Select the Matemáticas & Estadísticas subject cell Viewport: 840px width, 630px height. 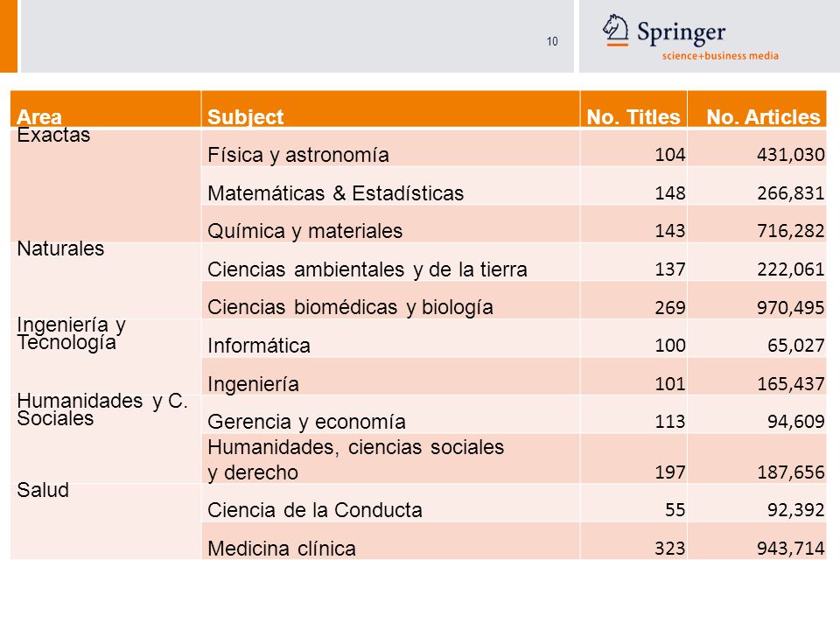(390, 185)
